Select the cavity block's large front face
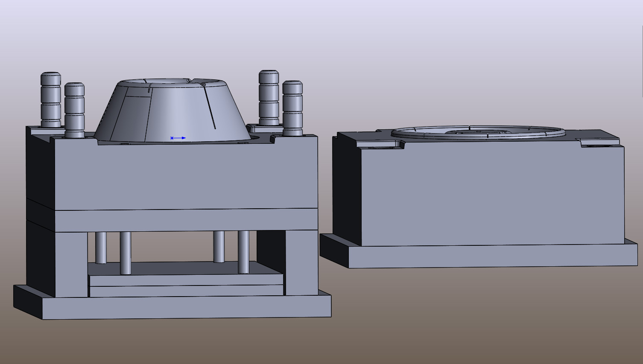The height and width of the screenshot is (364, 643). coord(491,196)
